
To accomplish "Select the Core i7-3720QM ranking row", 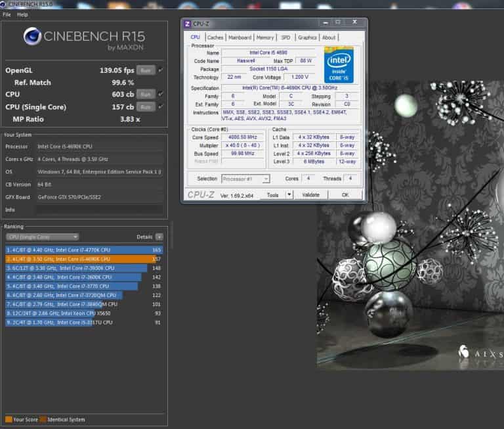I will tap(84, 295).
